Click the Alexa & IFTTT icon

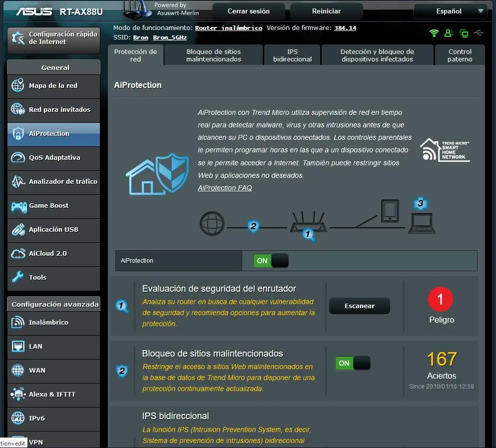point(18,394)
